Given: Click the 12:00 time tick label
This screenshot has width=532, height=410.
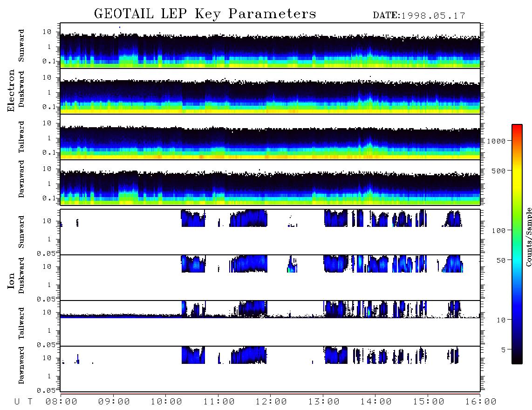Looking at the screenshot, I should (x=272, y=402).
